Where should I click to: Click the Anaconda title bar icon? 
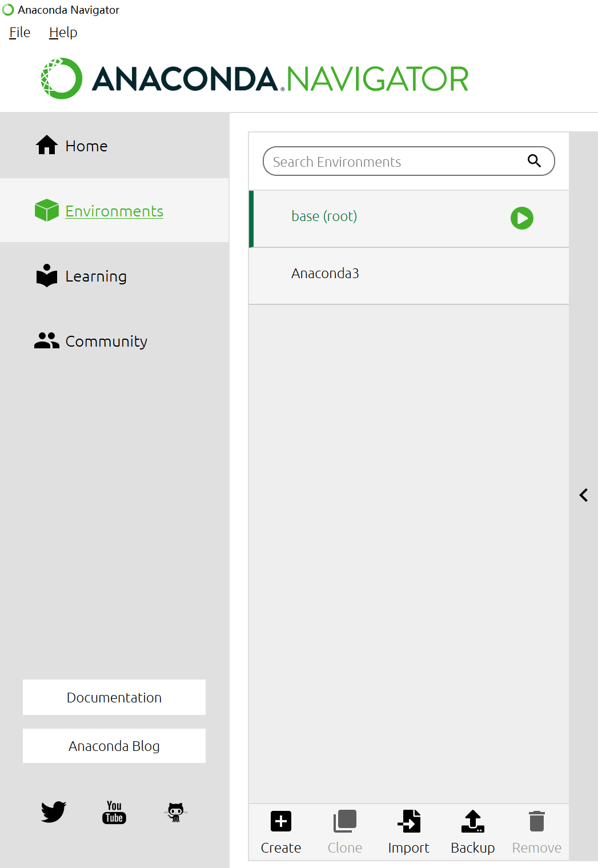coord(8,10)
